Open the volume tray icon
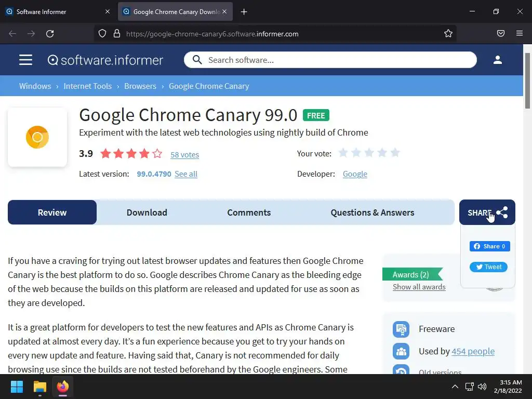532x399 pixels. coord(482,387)
